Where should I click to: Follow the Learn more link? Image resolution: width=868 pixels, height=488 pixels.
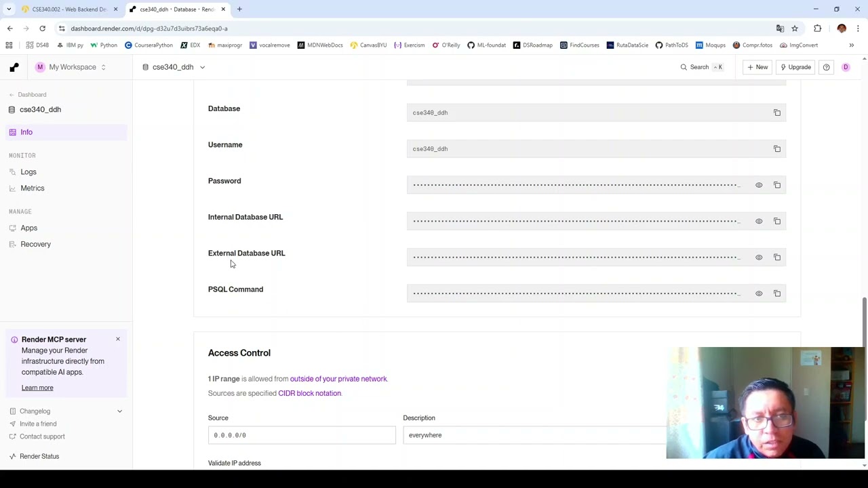coord(37,388)
